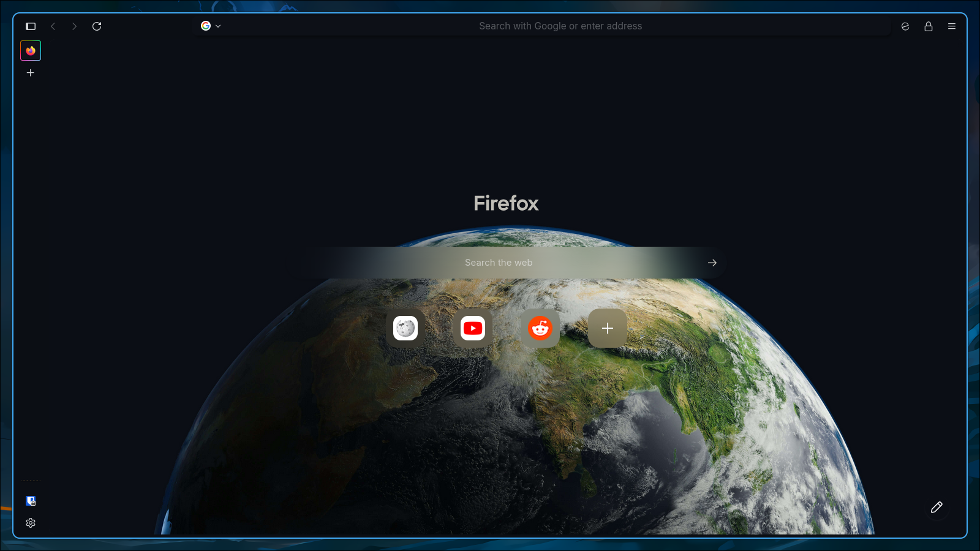The image size is (980, 551).
Task: Open sidebar settings gear
Action: (31, 523)
